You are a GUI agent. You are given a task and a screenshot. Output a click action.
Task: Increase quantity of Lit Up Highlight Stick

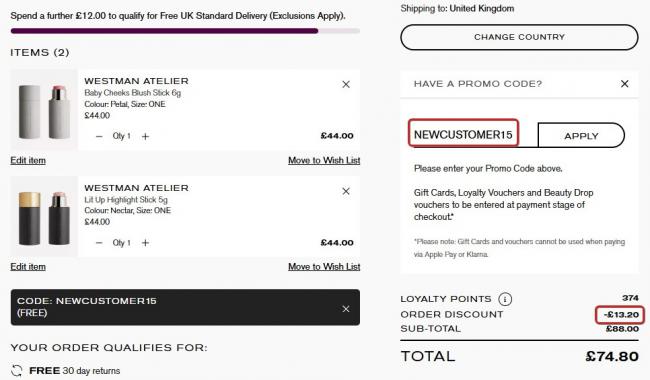pyautogui.click(x=145, y=243)
